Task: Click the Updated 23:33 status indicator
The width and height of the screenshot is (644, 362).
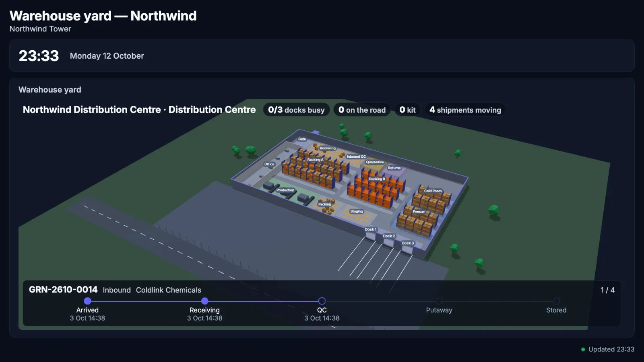Action: (608, 349)
